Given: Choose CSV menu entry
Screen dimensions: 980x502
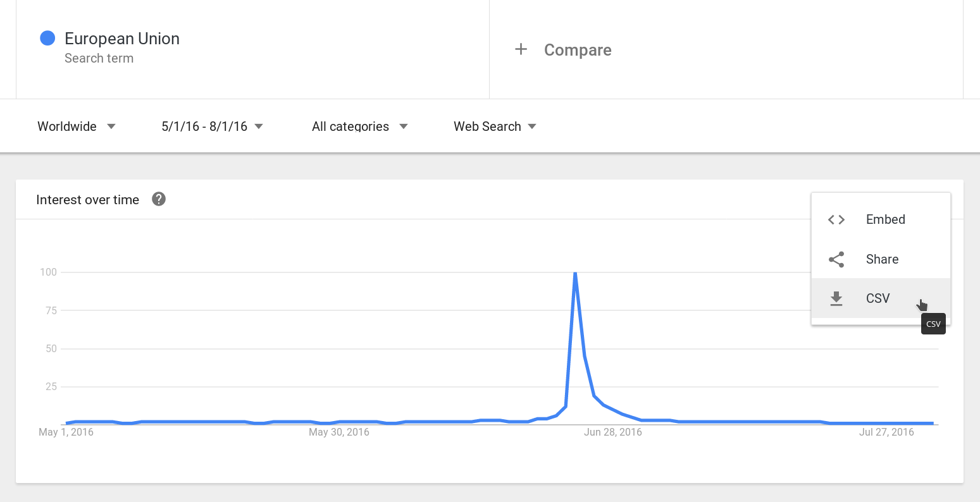Looking at the screenshot, I should click(881, 298).
